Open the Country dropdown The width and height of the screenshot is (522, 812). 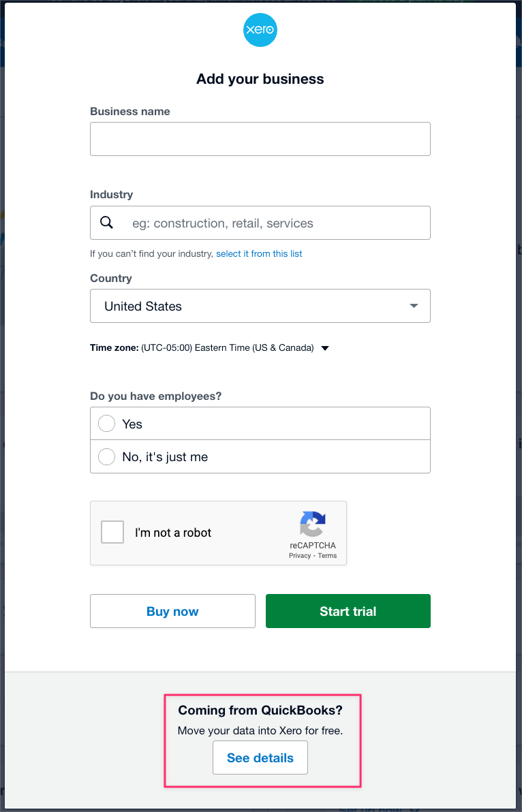pyautogui.click(x=260, y=306)
